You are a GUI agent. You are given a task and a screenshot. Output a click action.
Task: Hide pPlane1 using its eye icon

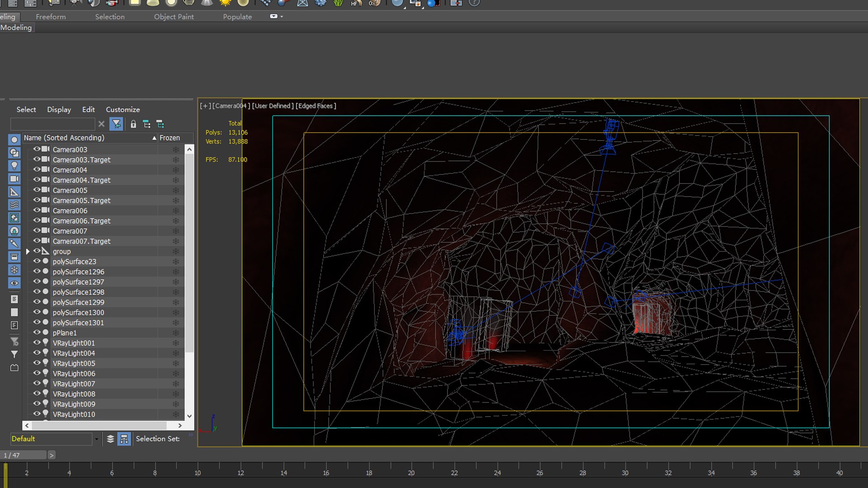(37, 333)
